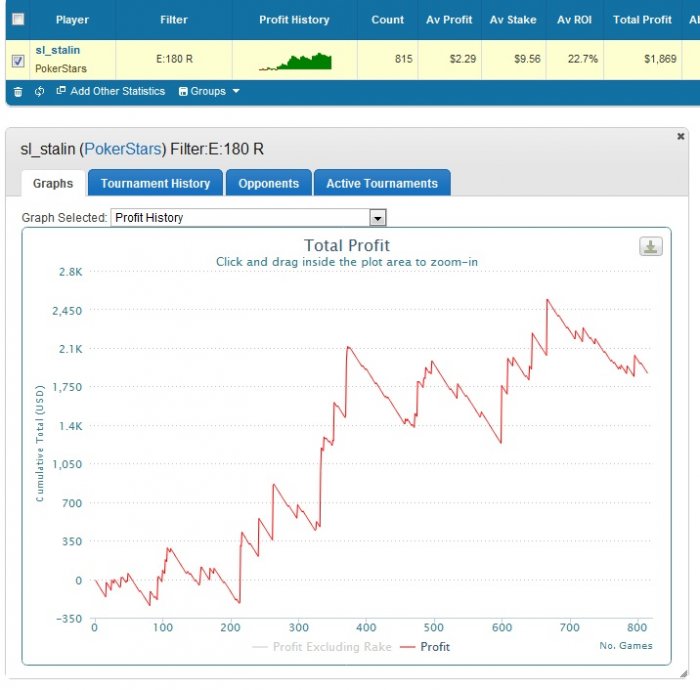Click the Add Other Statistics popup icon
Screen dimensions: 700x690
pyautogui.click(x=61, y=91)
